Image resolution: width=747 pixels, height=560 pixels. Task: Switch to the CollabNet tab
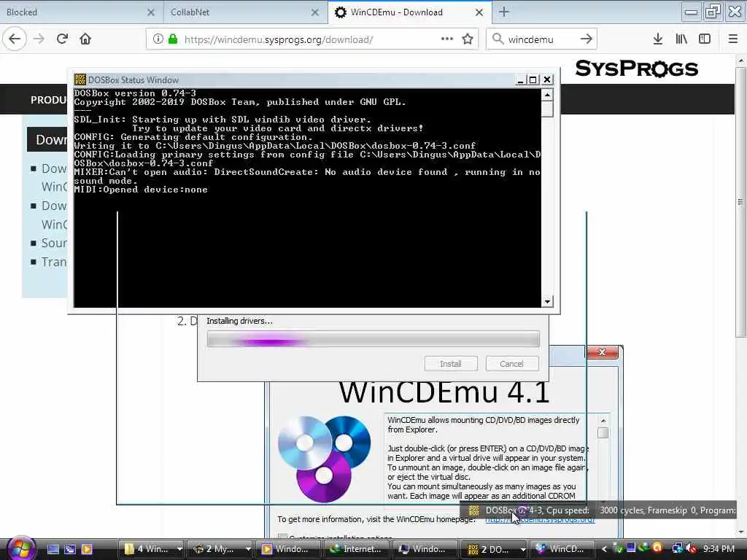pyautogui.click(x=246, y=12)
